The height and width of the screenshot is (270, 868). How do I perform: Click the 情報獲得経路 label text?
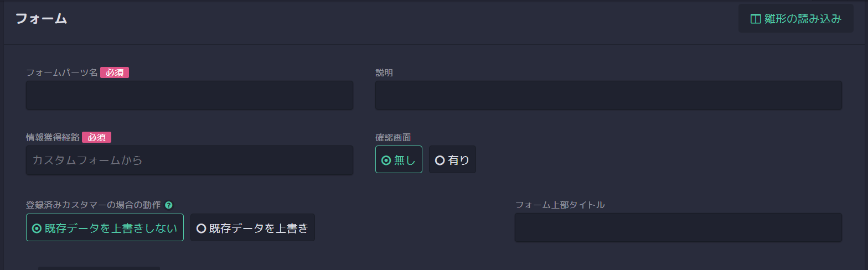[53, 137]
